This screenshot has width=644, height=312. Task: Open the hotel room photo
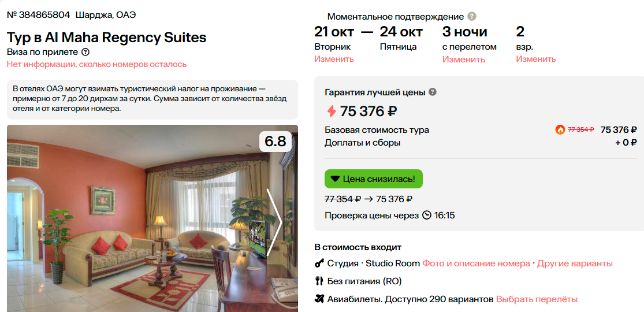(139, 231)
